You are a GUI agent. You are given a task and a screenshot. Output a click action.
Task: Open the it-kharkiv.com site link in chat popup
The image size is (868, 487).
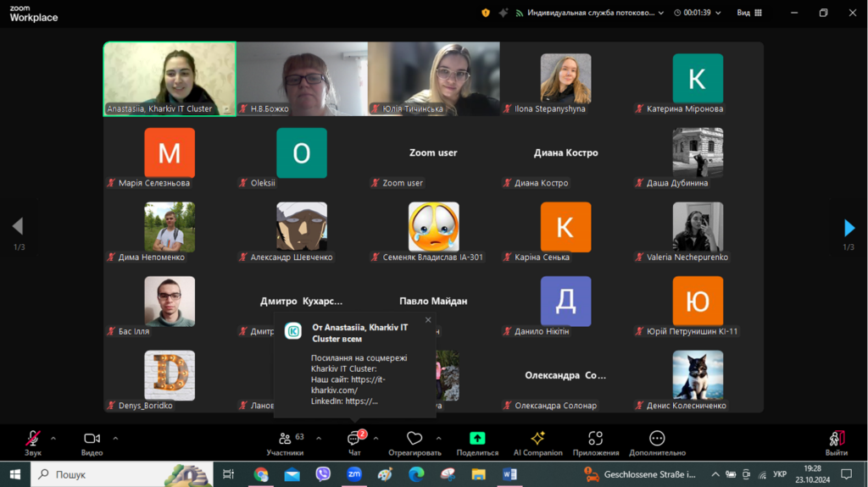tap(348, 385)
